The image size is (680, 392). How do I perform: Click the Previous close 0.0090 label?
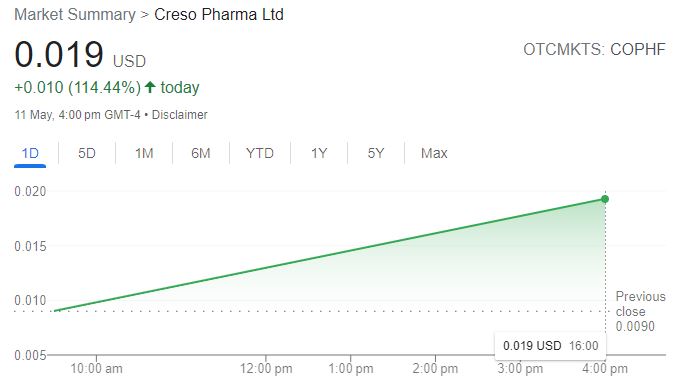[640, 311]
